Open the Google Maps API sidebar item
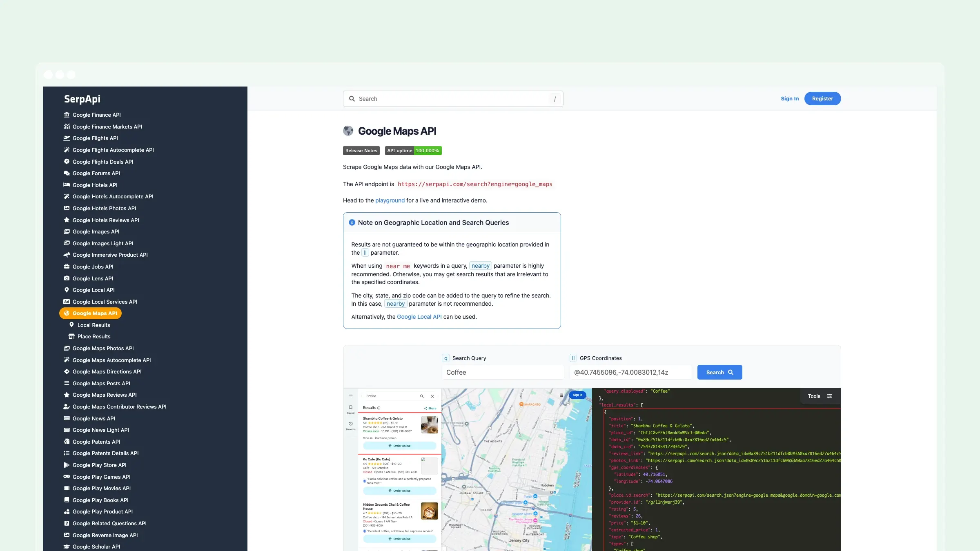This screenshot has height=551, width=980. [91, 313]
